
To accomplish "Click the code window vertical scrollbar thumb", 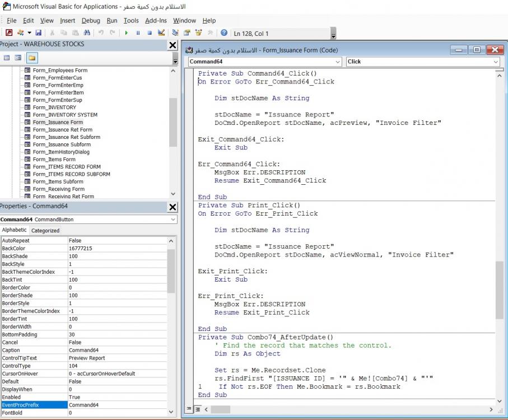I will (x=499, y=290).
